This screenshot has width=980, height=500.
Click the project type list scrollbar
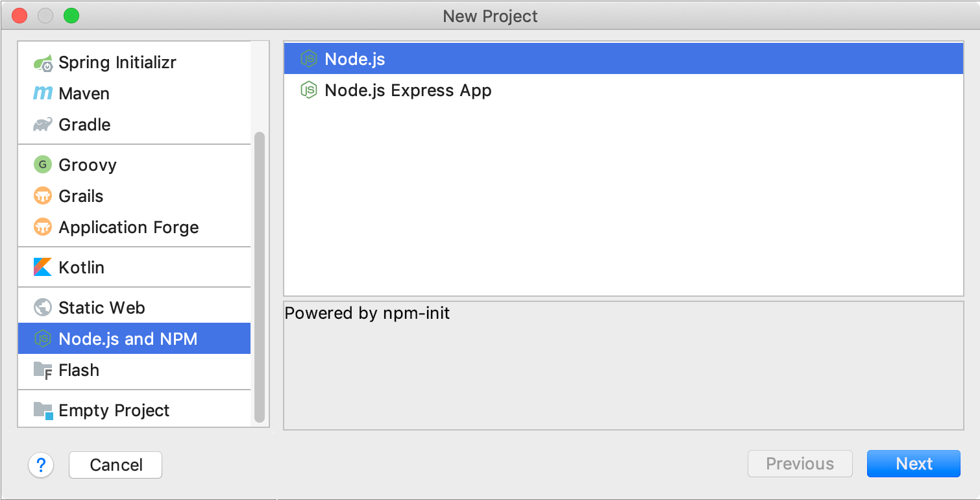pyautogui.click(x=260, y=277)
